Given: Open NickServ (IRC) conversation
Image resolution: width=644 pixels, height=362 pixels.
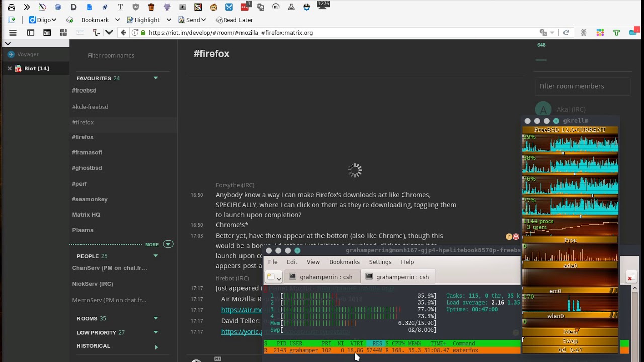Looking at the screenshot, I should point(93,284).
